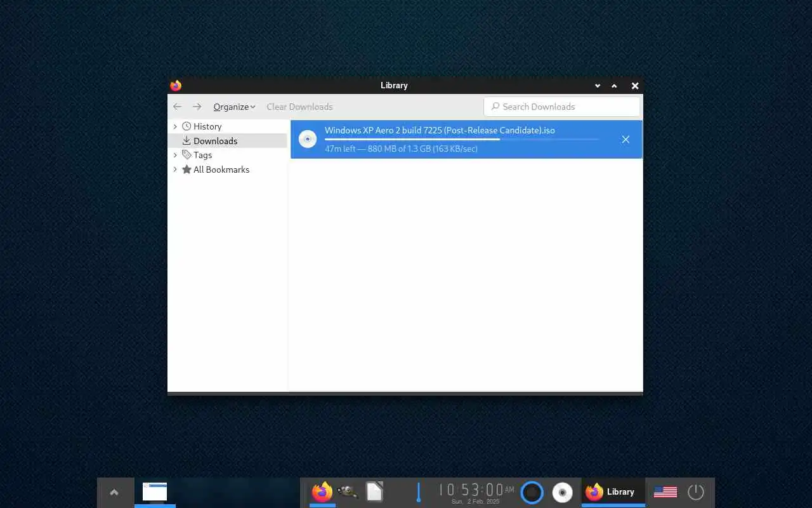Expand the All Bookmarks tree node
Image resolution: width=812 pixels, height=508 pixels.
[175, 170]
